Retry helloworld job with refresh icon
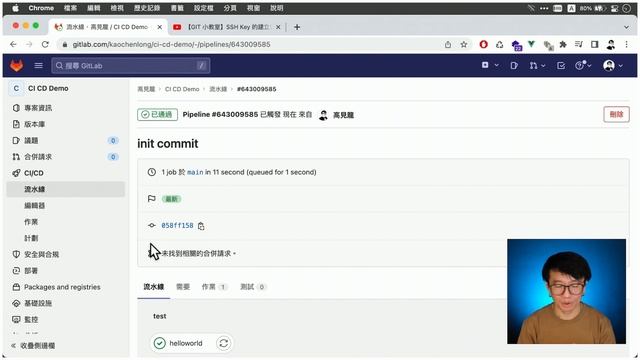 223,343
